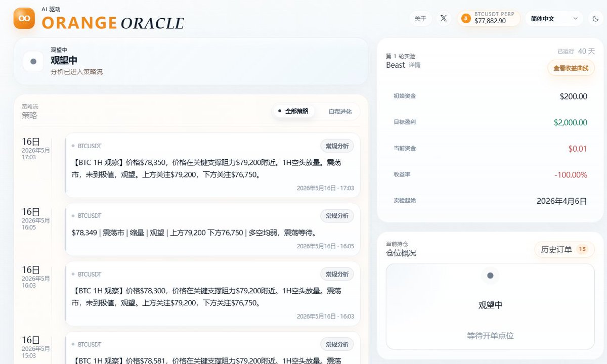Click the 收益率 value -100.00%

pos(571,175)
